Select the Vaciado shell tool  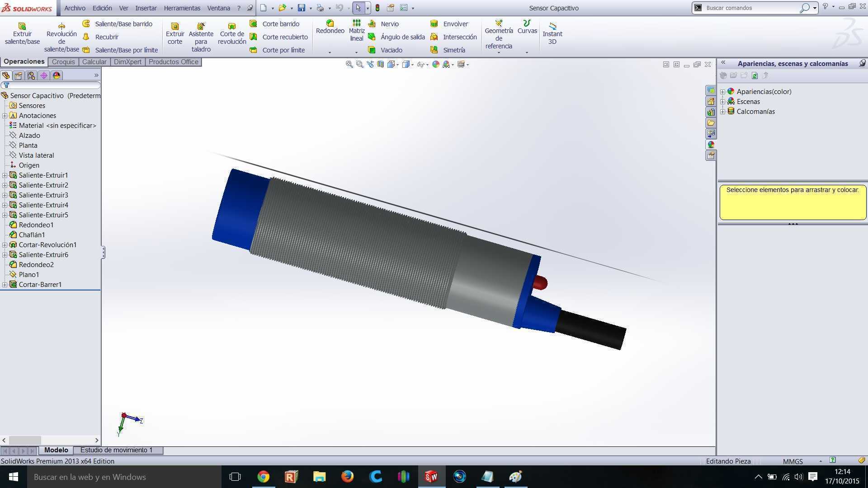click(385, 50)
